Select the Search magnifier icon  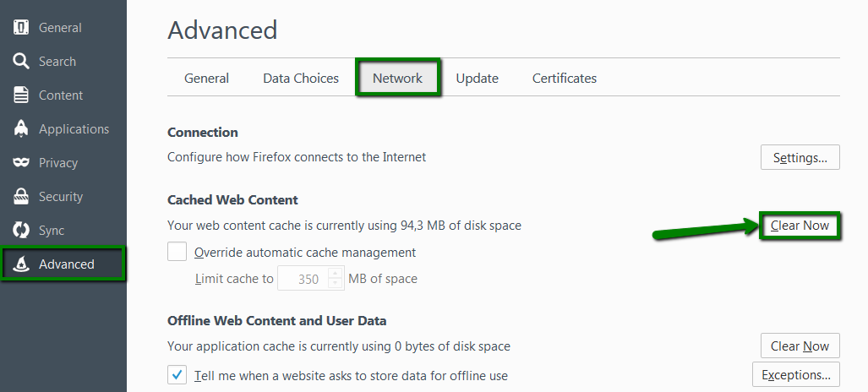[21, 61]
